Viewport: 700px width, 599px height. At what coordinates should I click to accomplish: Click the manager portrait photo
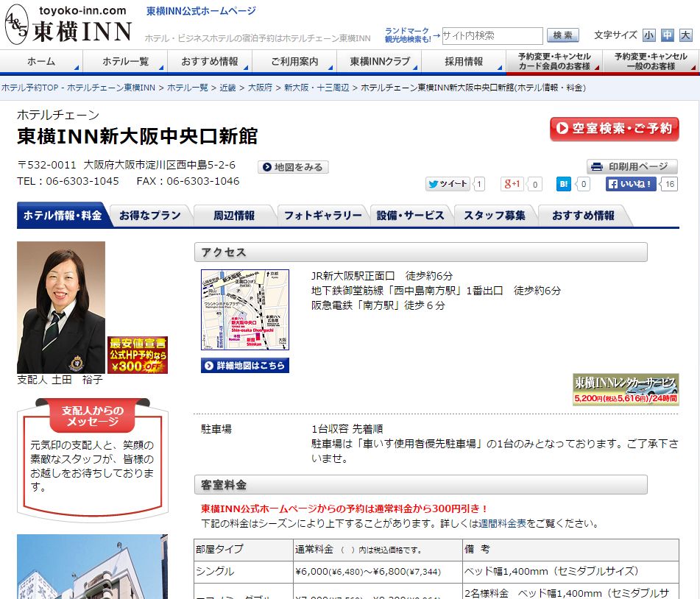[x=61, y=308]
